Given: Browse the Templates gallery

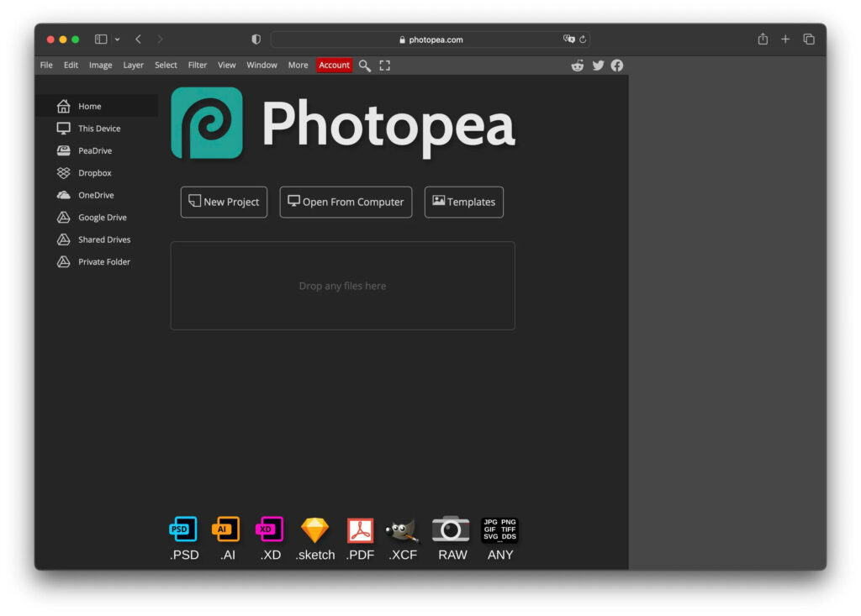Looking at the screenshot, I should pos(463,202).
